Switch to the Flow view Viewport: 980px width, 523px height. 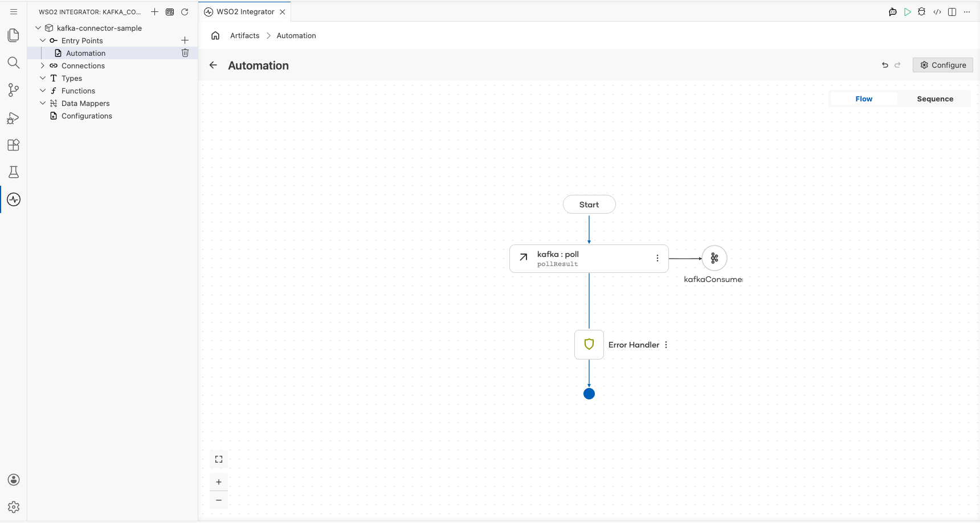(864, 99)
